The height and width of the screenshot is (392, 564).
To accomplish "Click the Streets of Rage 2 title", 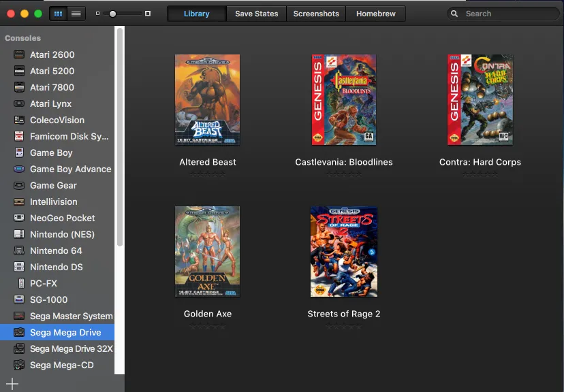I will point(344,314).
